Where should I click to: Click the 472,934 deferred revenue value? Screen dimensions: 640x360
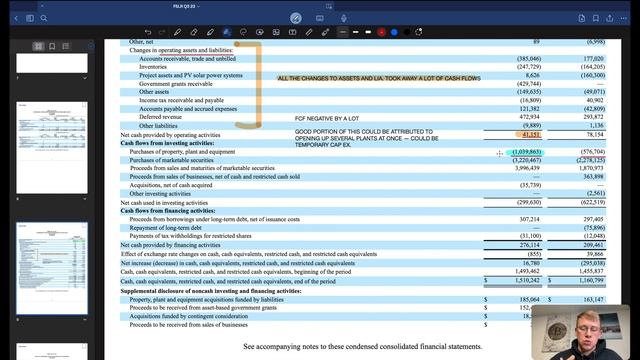pos(530,117)
